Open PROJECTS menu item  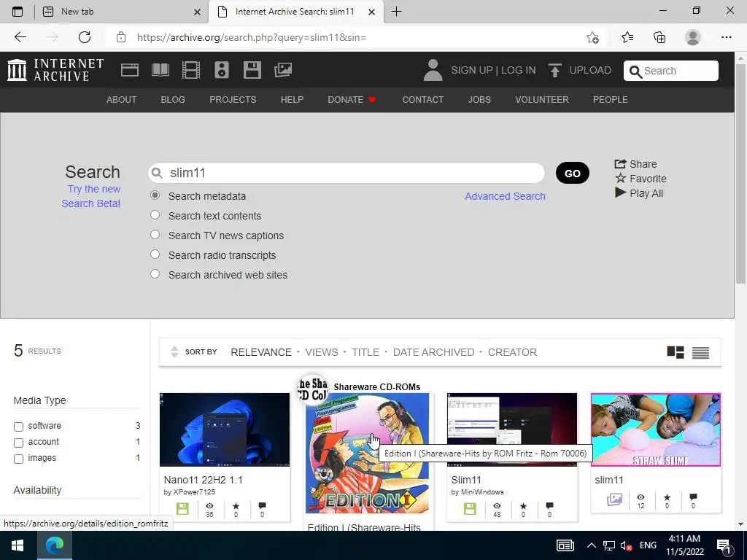pyautogui.click(x=233, y=99)
